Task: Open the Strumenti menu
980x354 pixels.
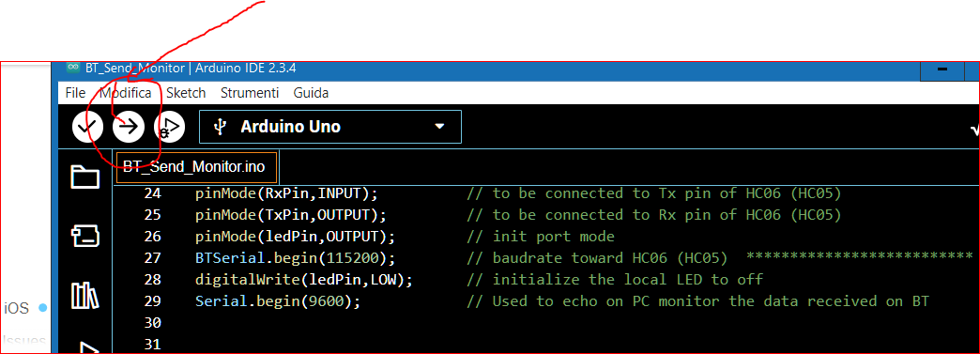Action: pos(250,93)
